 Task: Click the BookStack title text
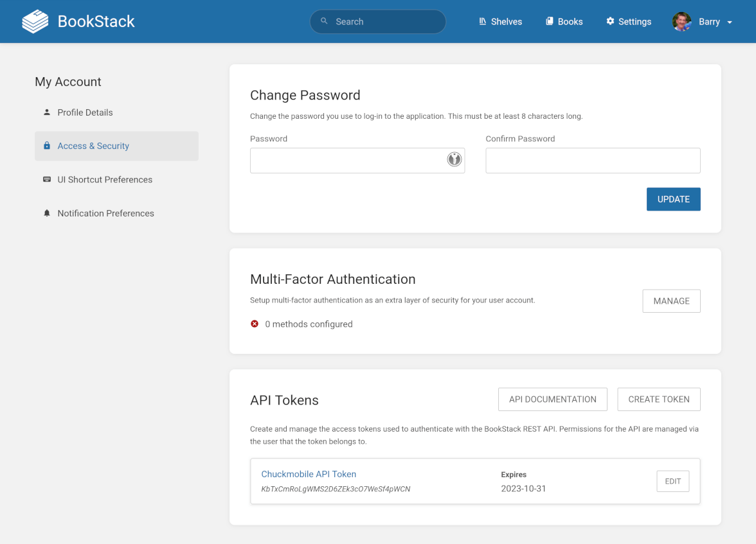tap(96, 22)
